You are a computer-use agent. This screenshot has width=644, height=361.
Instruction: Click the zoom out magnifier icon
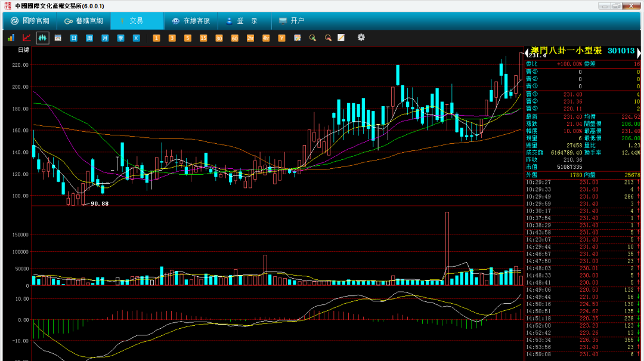tap(328, 38)
